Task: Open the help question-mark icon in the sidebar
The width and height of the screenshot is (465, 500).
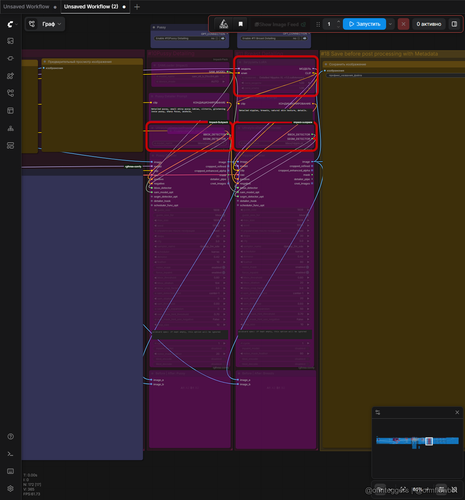Action: (x=10, y=436)
